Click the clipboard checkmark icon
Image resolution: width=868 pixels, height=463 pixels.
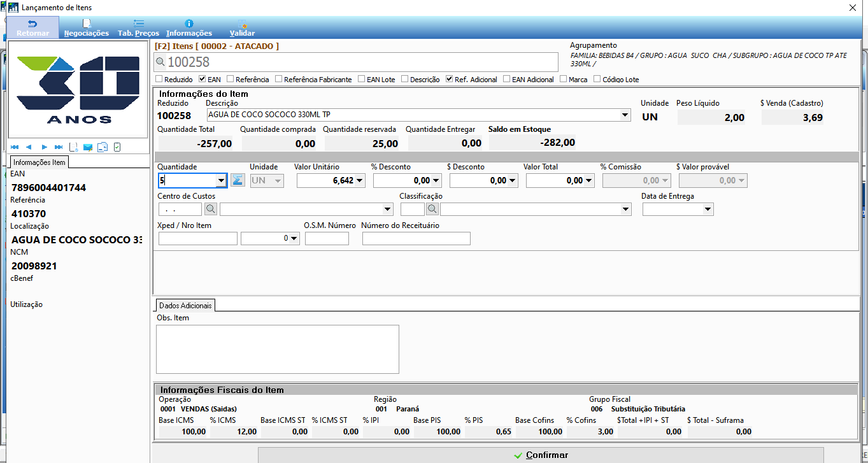point(117,147)
